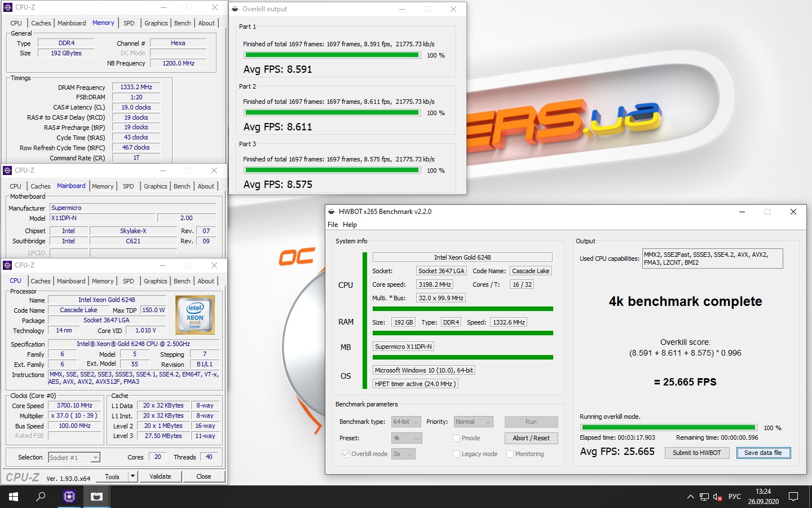The width and height of the screenshot is (812, 508).
Task: Click the Save data file button
Action: click(763, 453)
